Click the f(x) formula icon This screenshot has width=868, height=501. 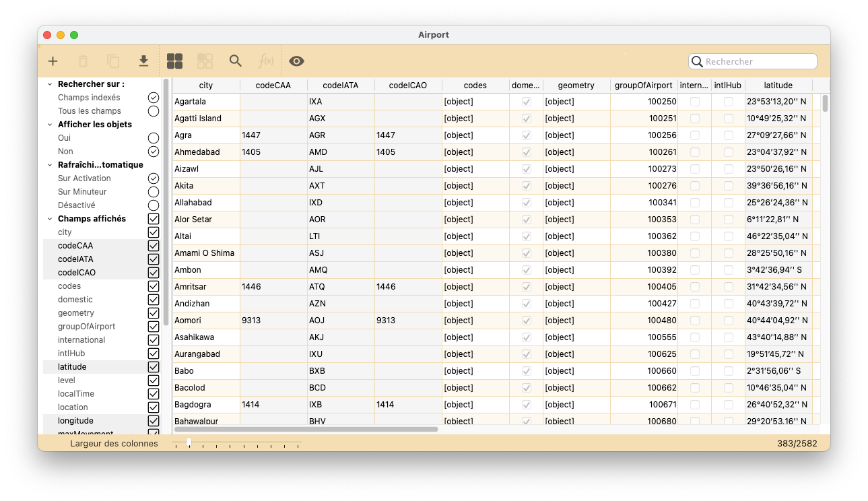click(x=266, y=61)
